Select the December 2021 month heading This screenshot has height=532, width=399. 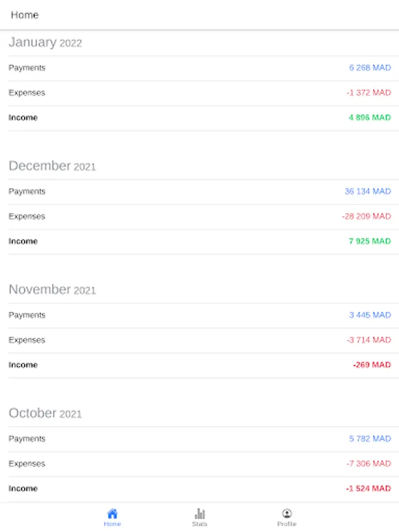(52, 166)
